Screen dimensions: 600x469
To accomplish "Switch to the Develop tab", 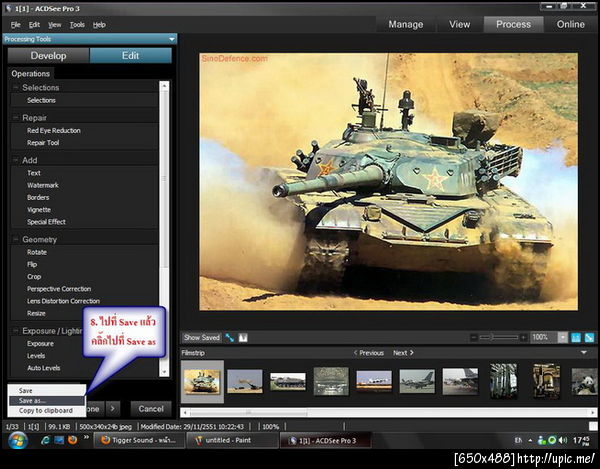I will pos(48,55).
